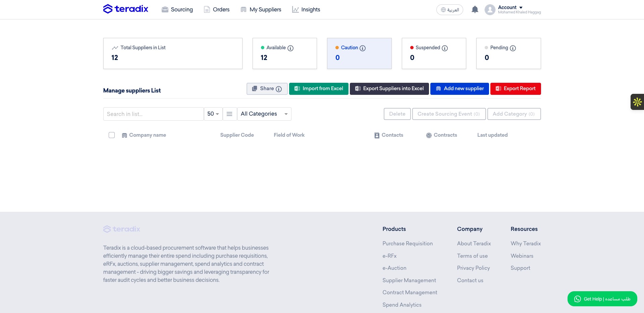Click the red Export Report button

[516, 89]
